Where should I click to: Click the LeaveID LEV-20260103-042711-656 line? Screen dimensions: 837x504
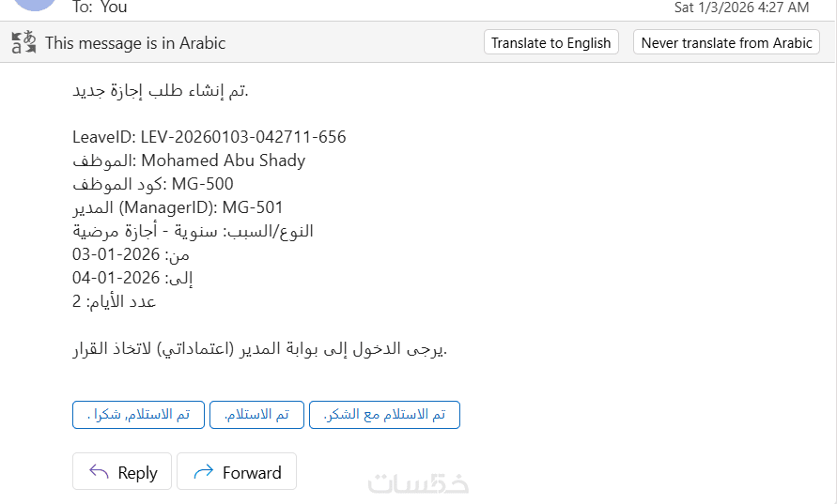(x=209, y=137)
